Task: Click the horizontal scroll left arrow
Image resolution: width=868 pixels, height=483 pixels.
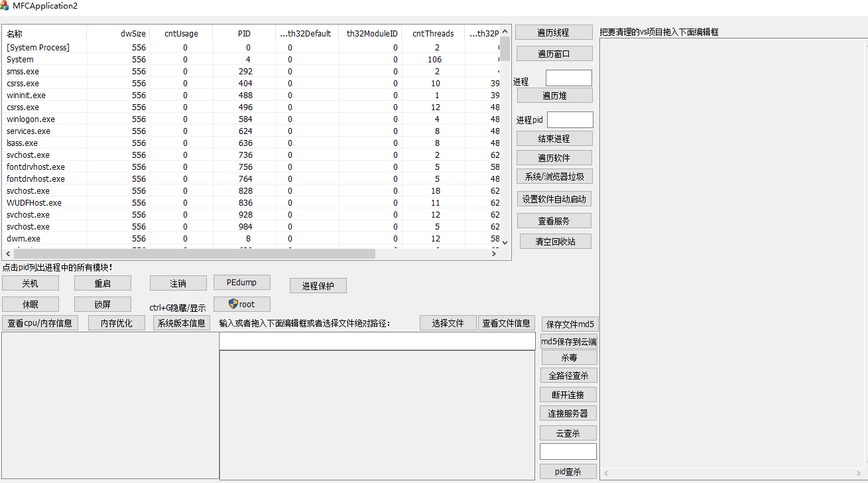Action: 8,254
